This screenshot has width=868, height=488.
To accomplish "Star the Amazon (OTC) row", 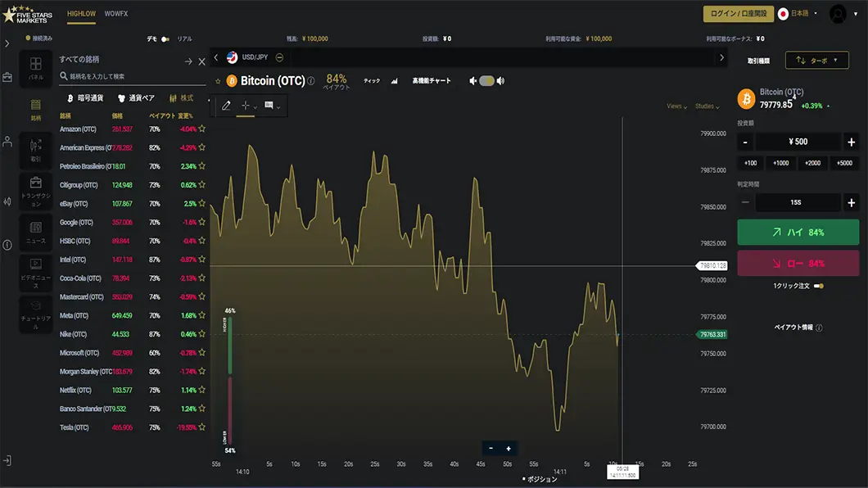I will point(202,129).
